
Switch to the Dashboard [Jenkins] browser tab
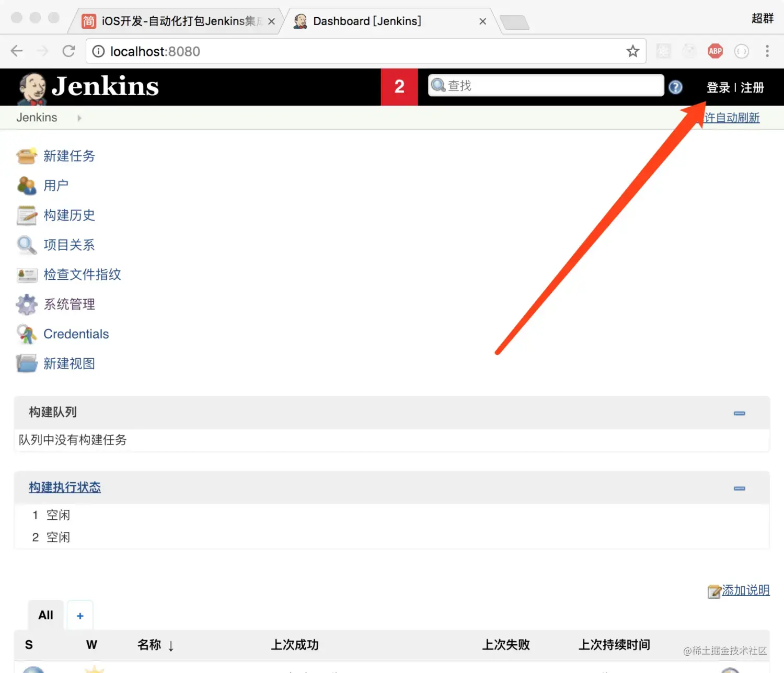[366, 21]
